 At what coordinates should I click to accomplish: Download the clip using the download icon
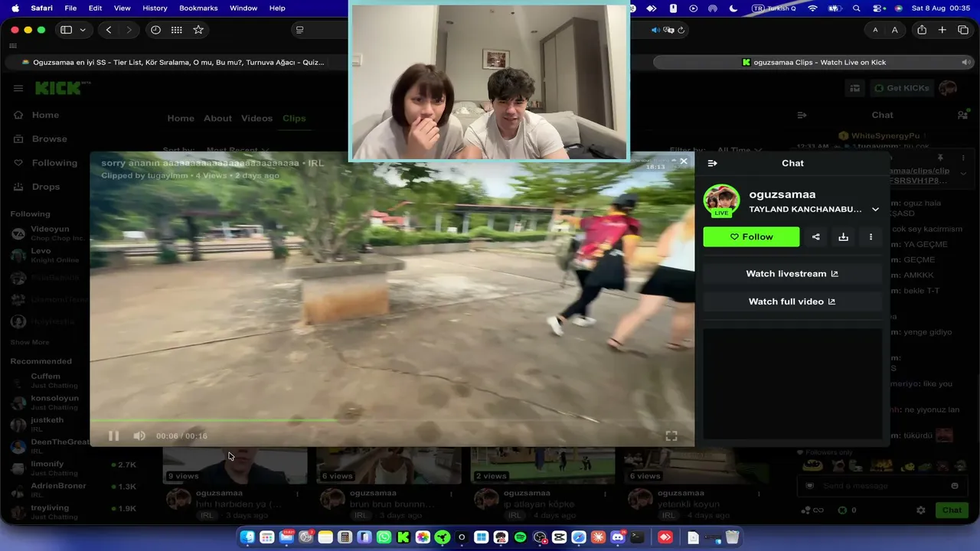(x=843, y=236)
